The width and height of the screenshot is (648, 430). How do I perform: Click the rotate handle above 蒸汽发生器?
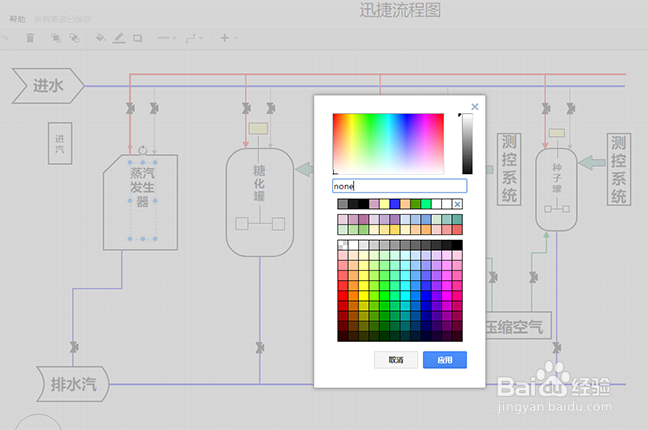click(x=143, y=150)
